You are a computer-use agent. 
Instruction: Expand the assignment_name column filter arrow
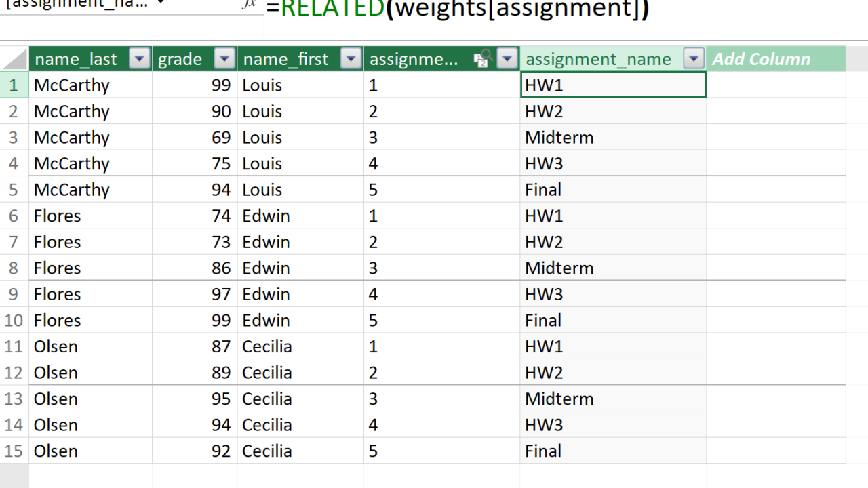pos(694,59)
